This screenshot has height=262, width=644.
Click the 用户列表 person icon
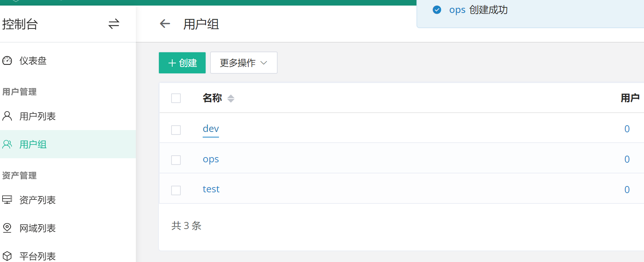point(7,116)
